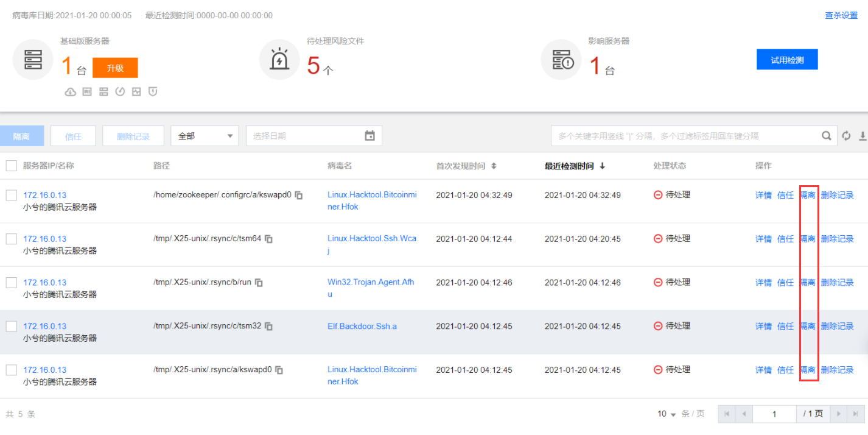
Task: Click the 升级 upgrade button
Action: 115,68
